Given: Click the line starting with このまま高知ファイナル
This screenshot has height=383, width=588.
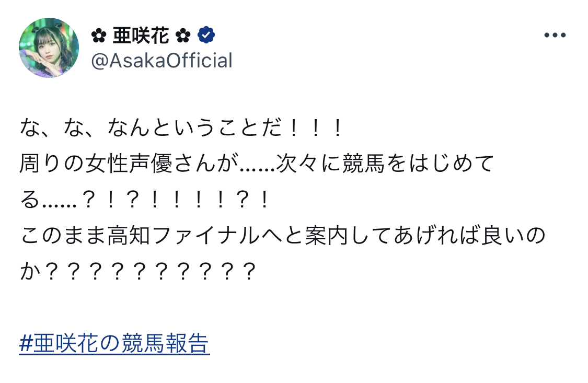Looking at the screenshot, I should point(282,236).
